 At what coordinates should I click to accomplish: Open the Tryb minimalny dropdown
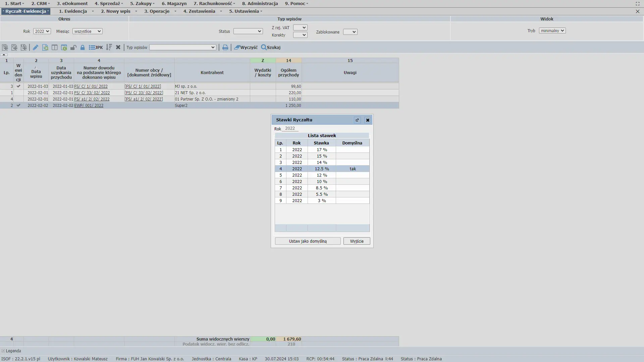click(552, 31)
